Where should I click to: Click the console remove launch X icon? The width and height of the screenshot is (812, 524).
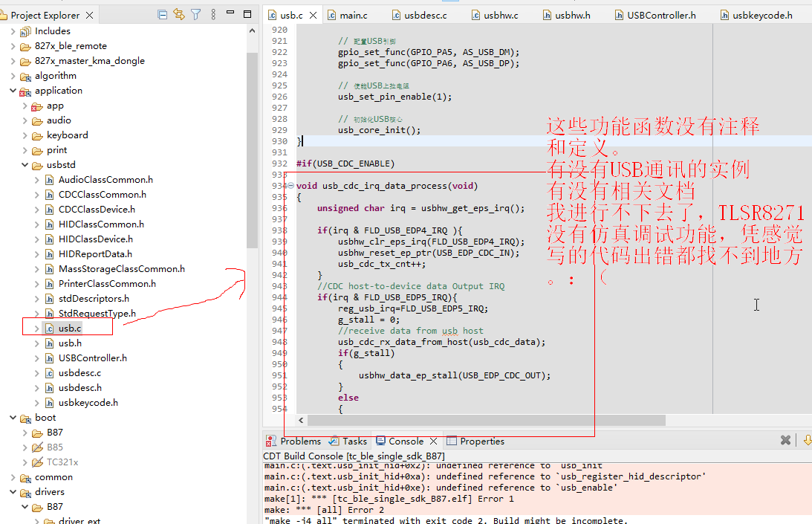[785, 440]
